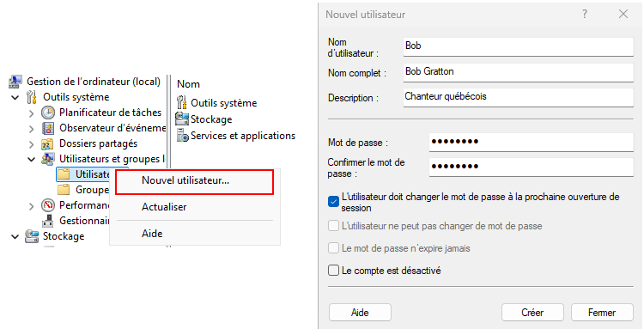This screenshot has height=329, width=644.
Task: Collapse the Stockage tree node chevron
Action: pyautogui.click(x=15, y=236)
